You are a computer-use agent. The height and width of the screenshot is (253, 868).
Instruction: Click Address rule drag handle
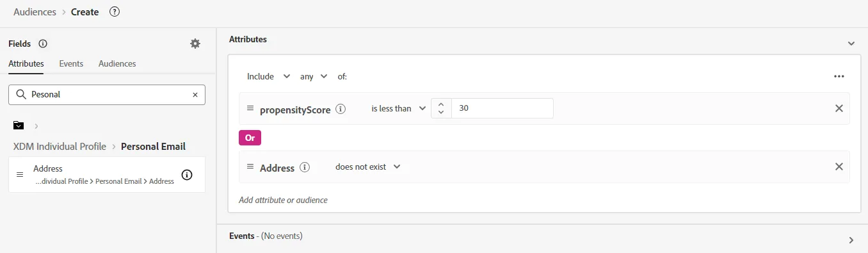coord(250,167)
